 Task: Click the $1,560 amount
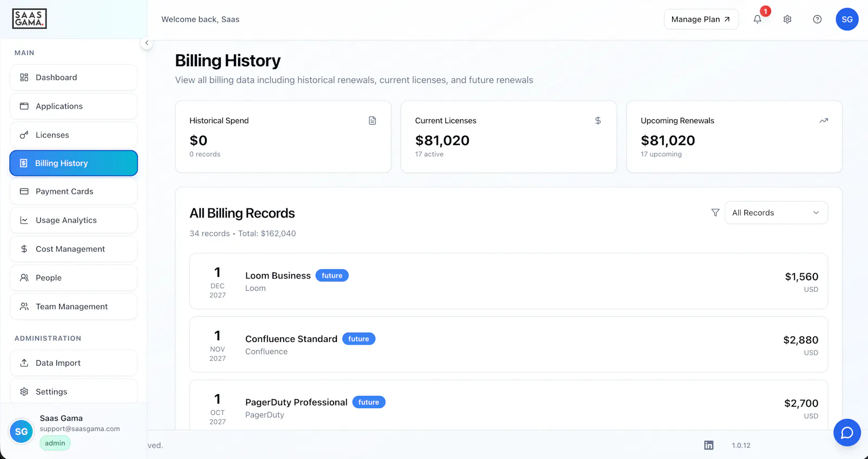[802, 277]
